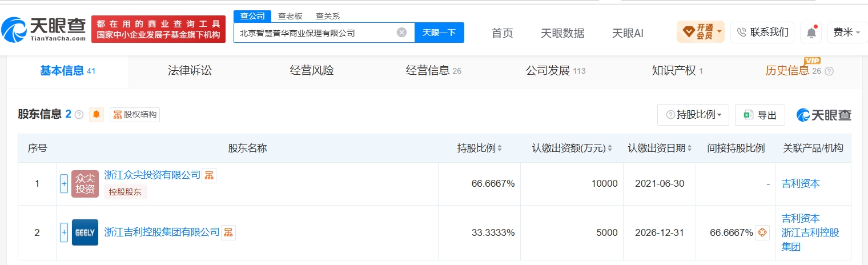Sort table by 认缴出资日期 column
Image resolution: width=868 pixels, height=265 pixels.
coord(660,148)
